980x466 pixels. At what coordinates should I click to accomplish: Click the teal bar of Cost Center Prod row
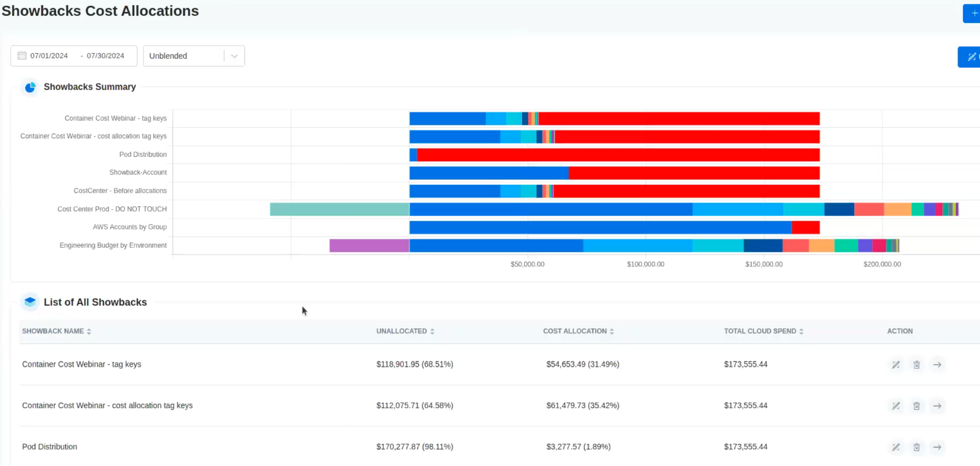[x=340, y=209]
